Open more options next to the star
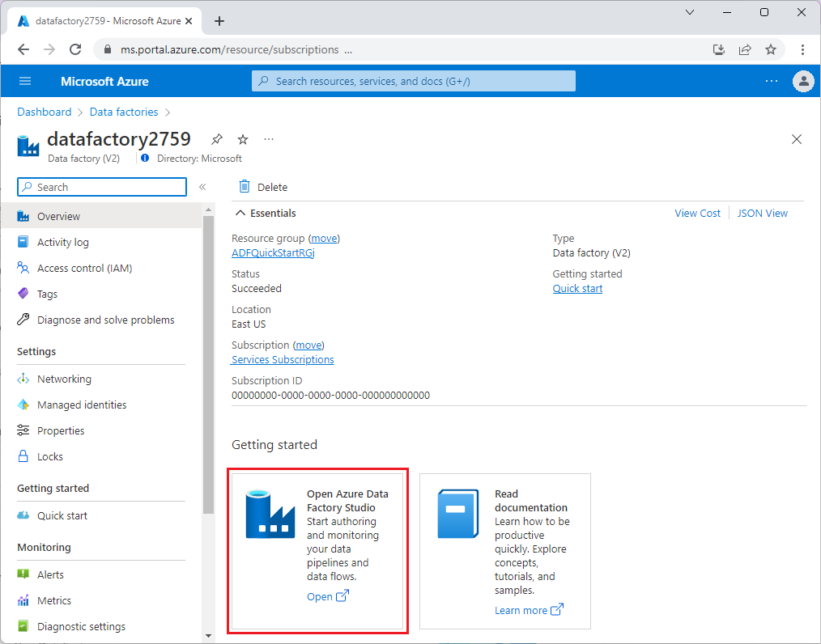Image resolution: width=821 pixels, height=644 pixels. click(268, 139)
